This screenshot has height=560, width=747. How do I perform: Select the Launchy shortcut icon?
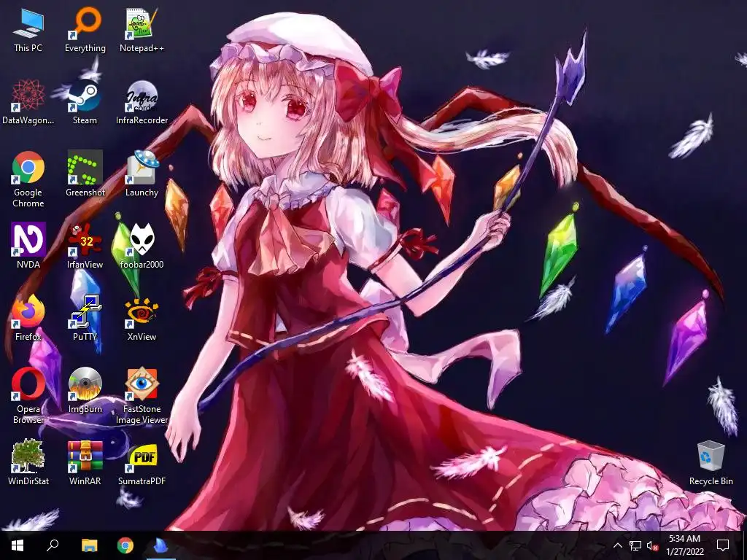pos(142,174)
